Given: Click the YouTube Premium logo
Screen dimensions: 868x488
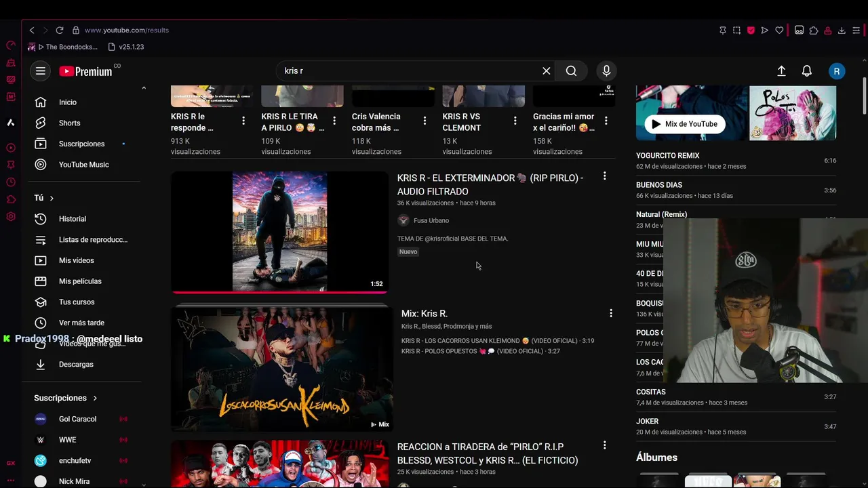Looking at the screenshot, I should tap(86, 71).
